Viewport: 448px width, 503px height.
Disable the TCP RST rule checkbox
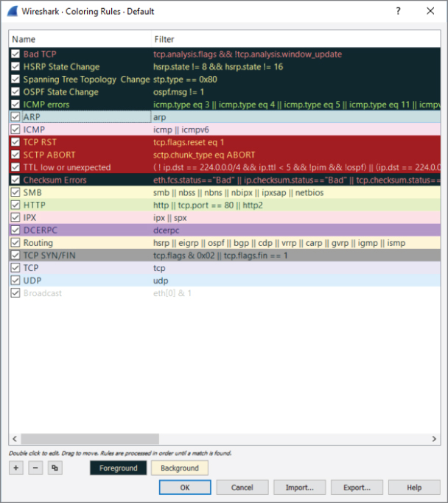(x=15, y=142)
